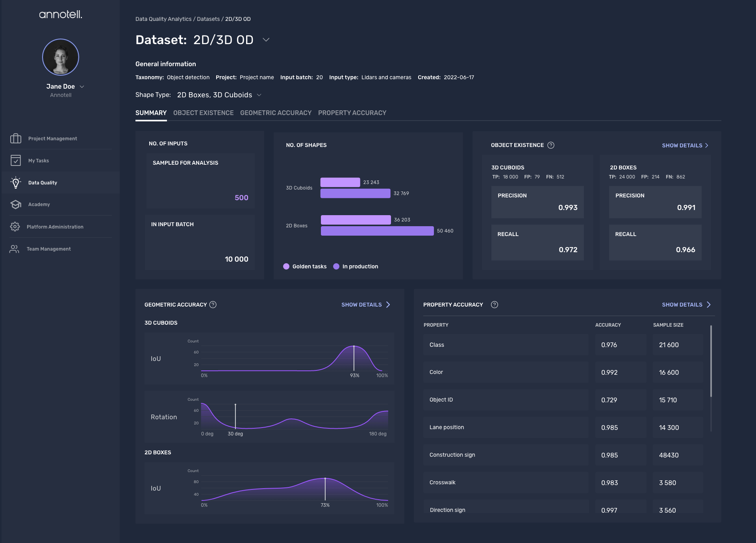Switch to the Object Existence tab
This screenshot has height=543, width=756.
[204, 113]
